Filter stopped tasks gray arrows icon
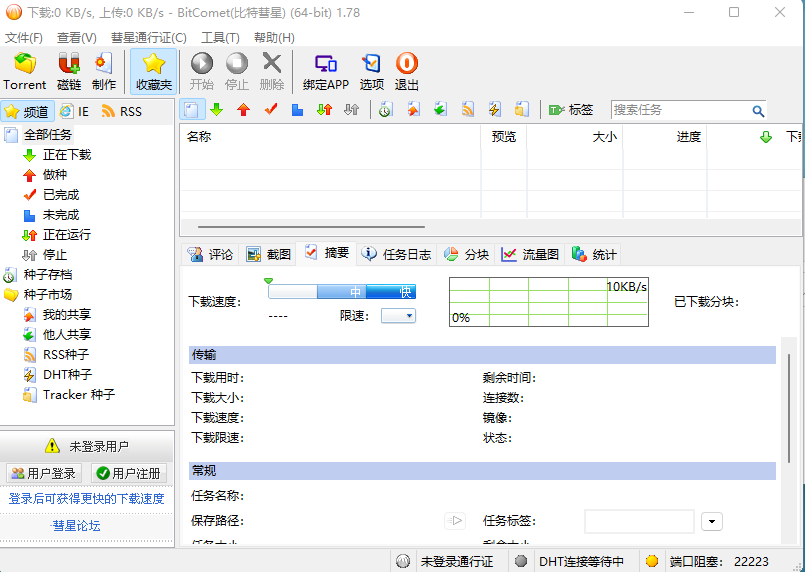 352,109
